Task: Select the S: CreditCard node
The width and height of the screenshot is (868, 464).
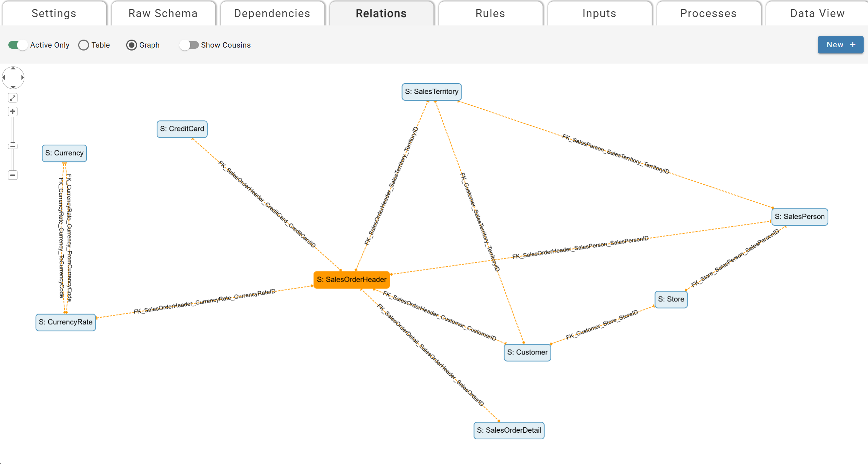Action: click(x=182, y=129)
